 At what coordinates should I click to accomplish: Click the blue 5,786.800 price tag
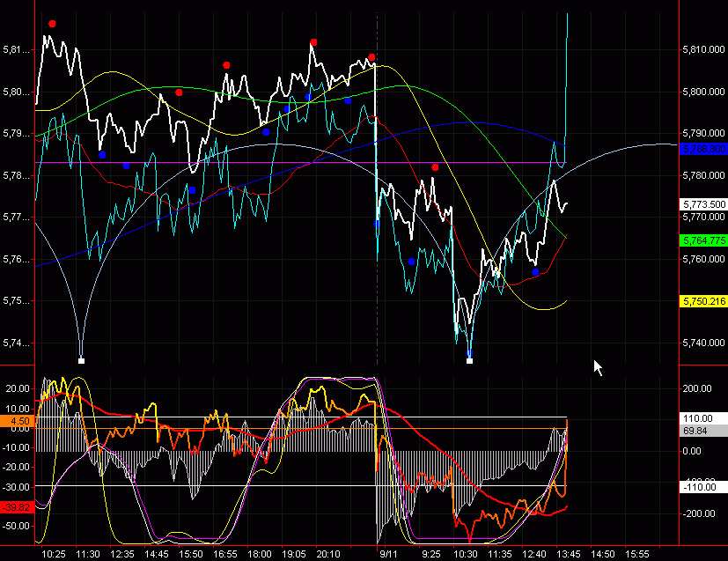coord(703,149)
